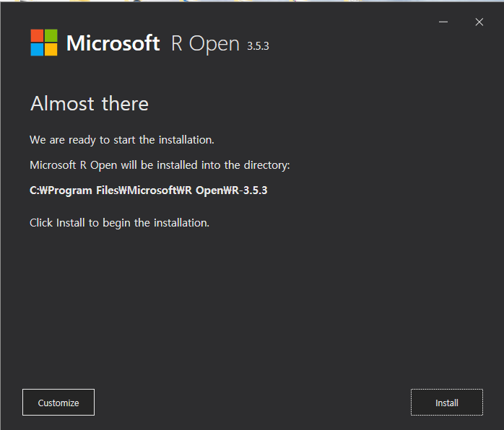
Task: Click the version number 3.5.3 in the title
Action: click(x=258, y=46)
